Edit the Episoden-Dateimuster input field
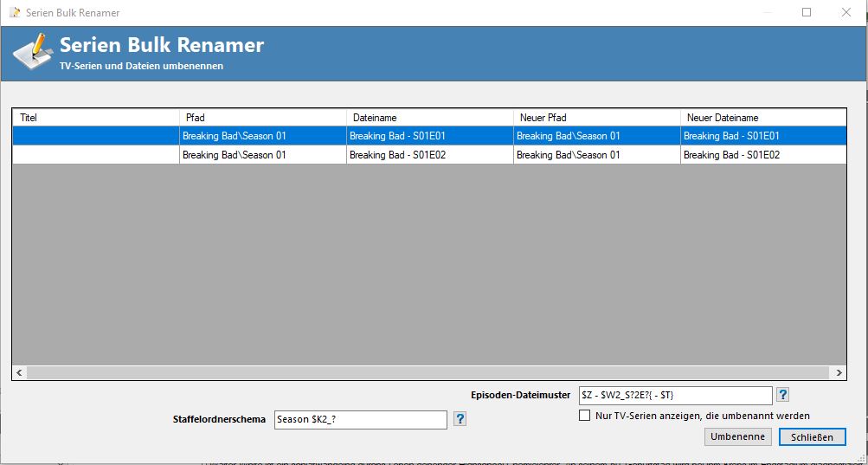868x465 pixels. tap(675, 396)
